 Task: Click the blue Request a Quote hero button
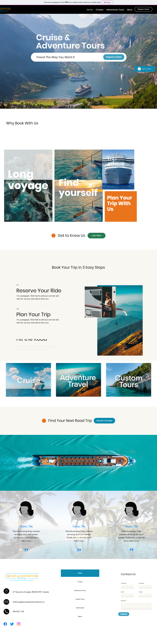(114, 57)
